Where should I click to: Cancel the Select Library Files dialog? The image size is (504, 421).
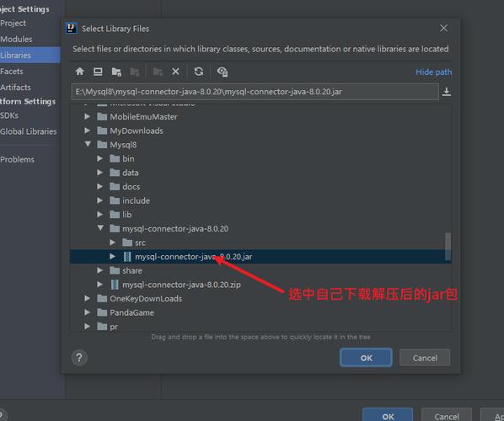pos(425,357)
